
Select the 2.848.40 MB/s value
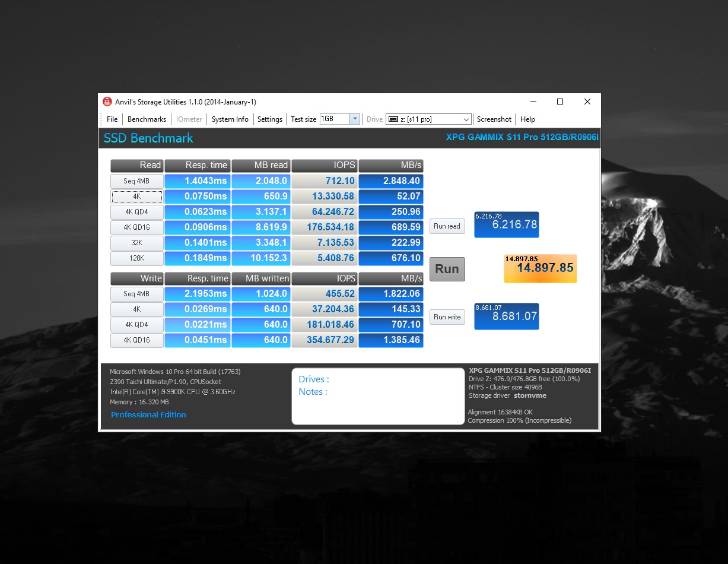[391, 181]
